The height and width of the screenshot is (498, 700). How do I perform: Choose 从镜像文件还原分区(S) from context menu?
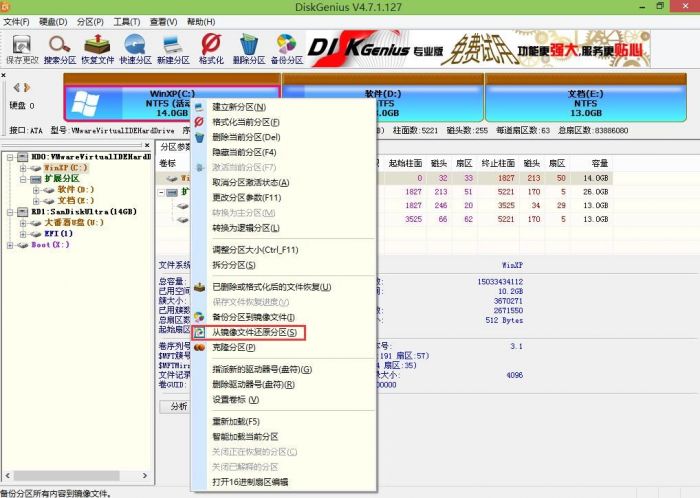tap(254, 332)
